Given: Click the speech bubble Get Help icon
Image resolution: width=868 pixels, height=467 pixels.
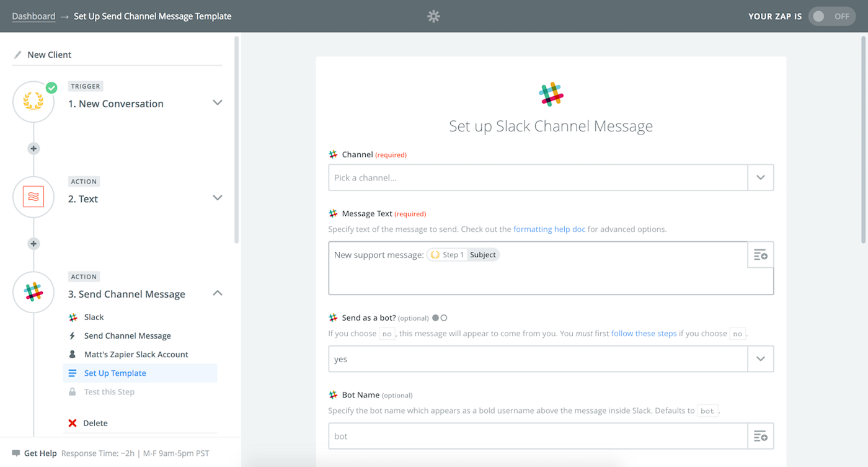Looking at the screenshot, I should coord(15,453).
